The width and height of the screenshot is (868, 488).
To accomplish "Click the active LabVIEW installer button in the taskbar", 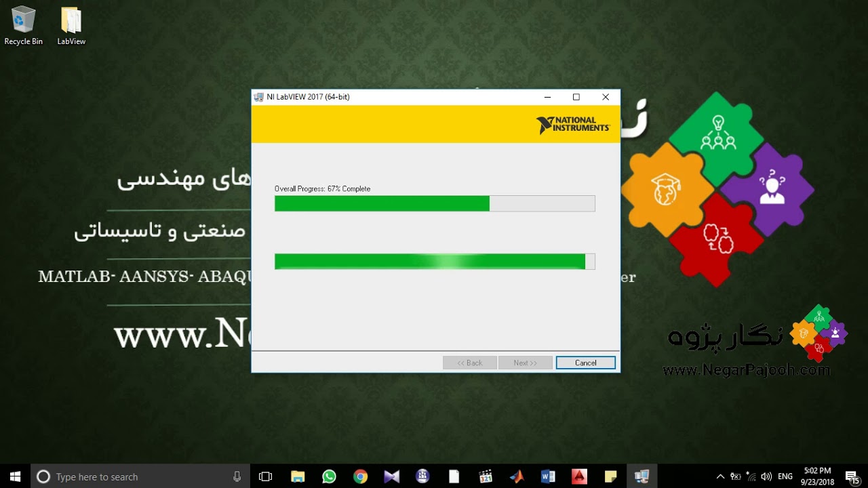I will (x=642, y=476).
